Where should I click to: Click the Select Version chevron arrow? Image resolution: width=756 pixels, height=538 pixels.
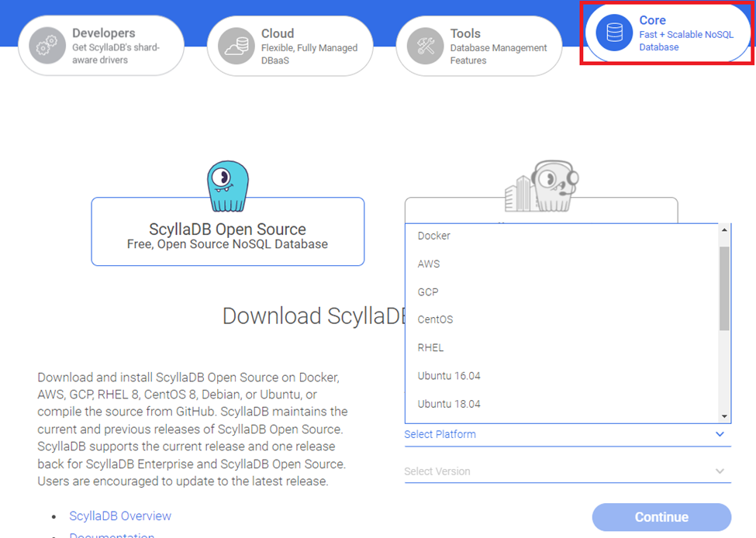[720, 471]
